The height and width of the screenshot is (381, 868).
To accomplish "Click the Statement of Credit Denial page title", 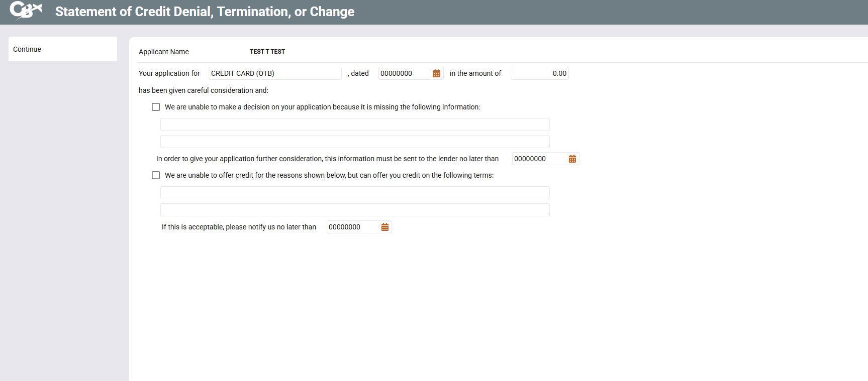I will [x=205, y=12].
